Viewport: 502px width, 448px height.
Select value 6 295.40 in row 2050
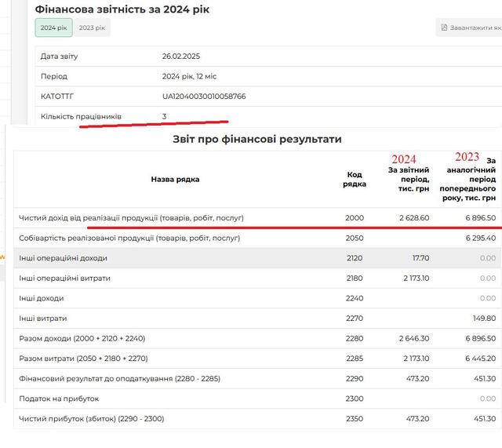pyautogui.click(x=481, y=239)
